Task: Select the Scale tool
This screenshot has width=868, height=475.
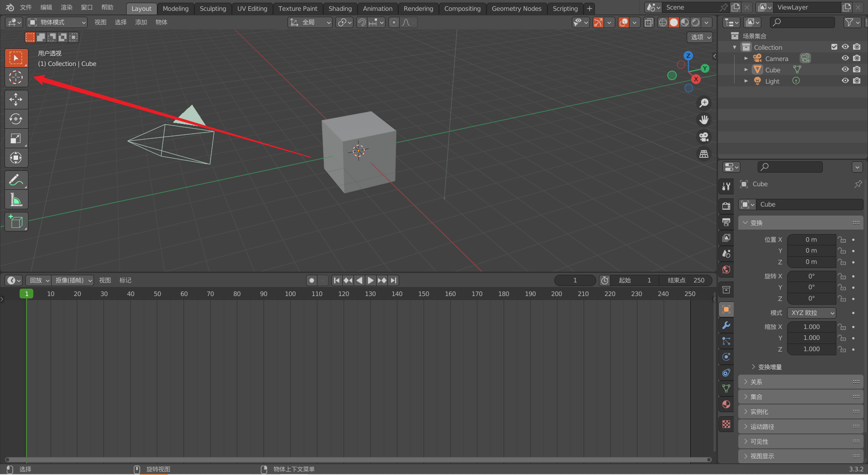Action: click(16, 138)
